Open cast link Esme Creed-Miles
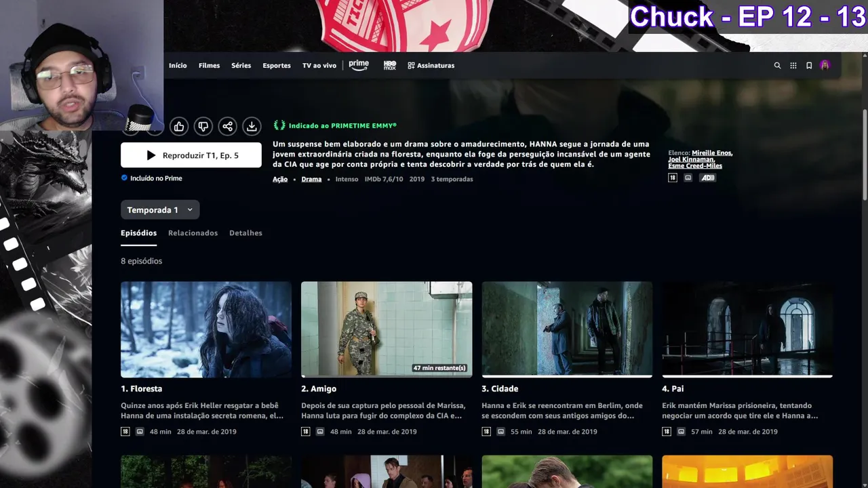Image resolution: width=868 pixels, height=488 pixels. click(x=695, y=166)
